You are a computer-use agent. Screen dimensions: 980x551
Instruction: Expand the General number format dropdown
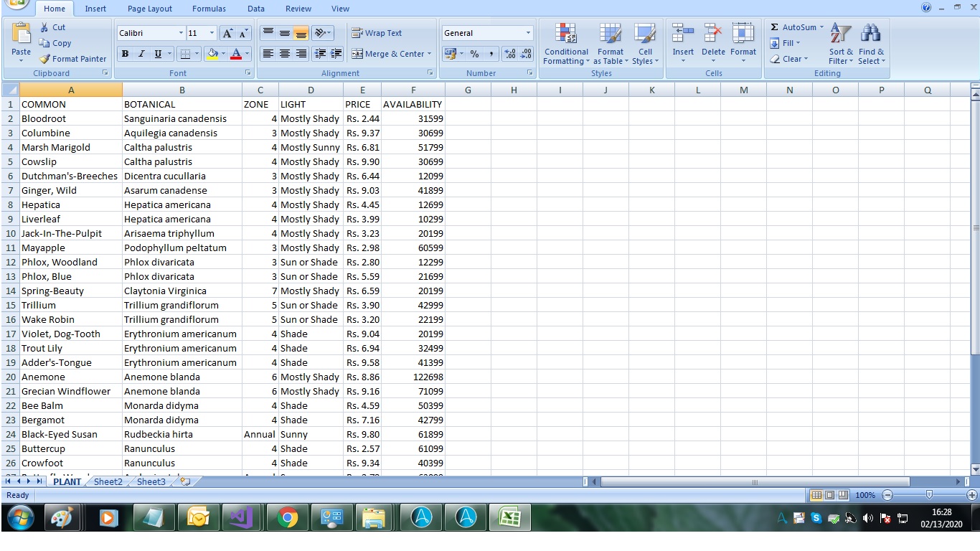tap(528, 33)
